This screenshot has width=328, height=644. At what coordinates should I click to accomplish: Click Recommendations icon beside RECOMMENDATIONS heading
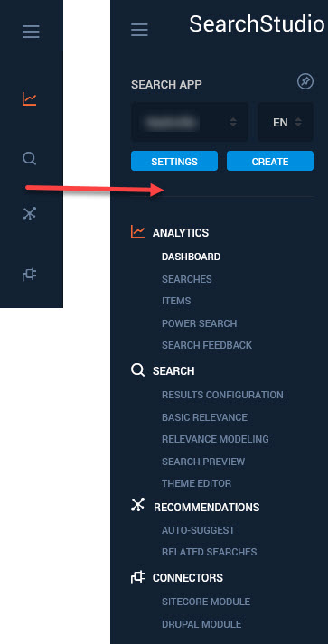pyautogui.click(x=137, y=505)
